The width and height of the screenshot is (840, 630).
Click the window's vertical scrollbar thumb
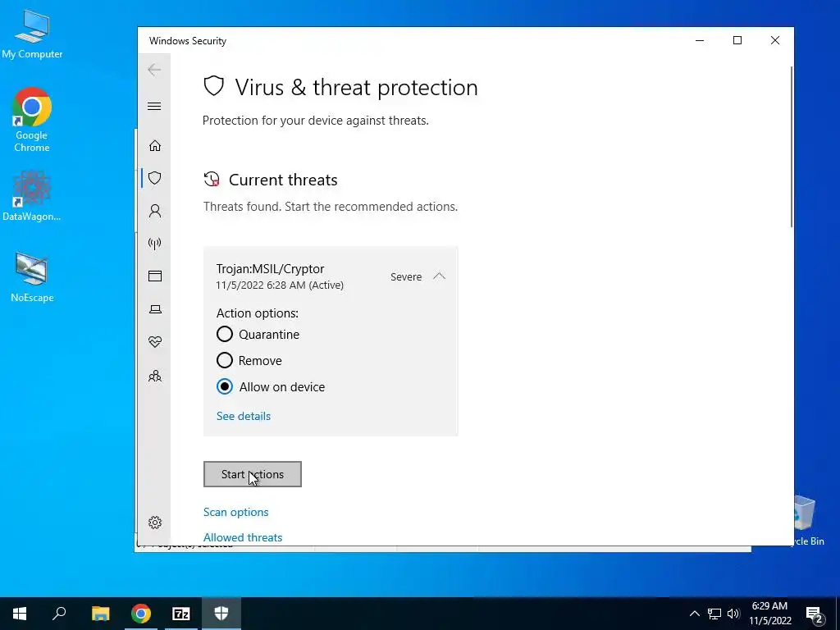(x=792, y=146)
